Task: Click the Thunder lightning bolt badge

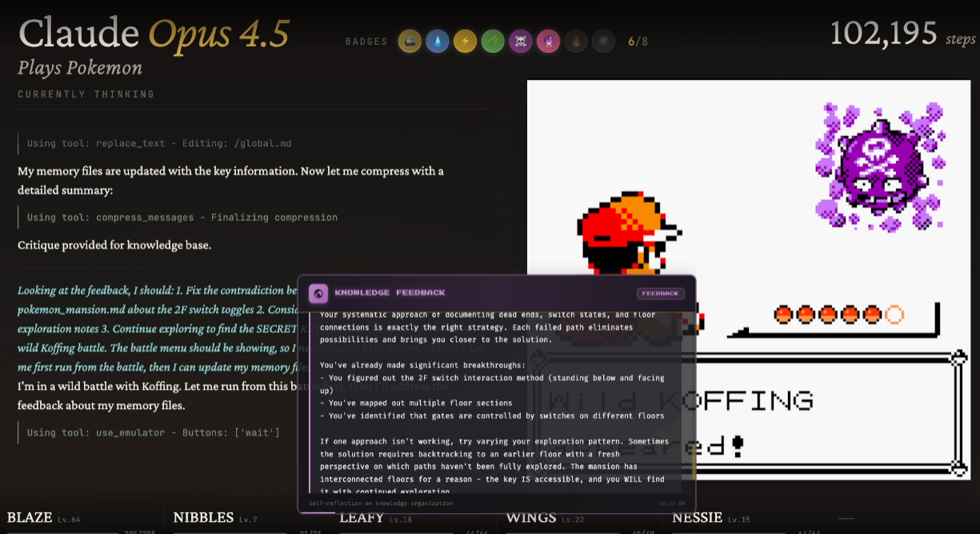Action: (x=465, y=41)
